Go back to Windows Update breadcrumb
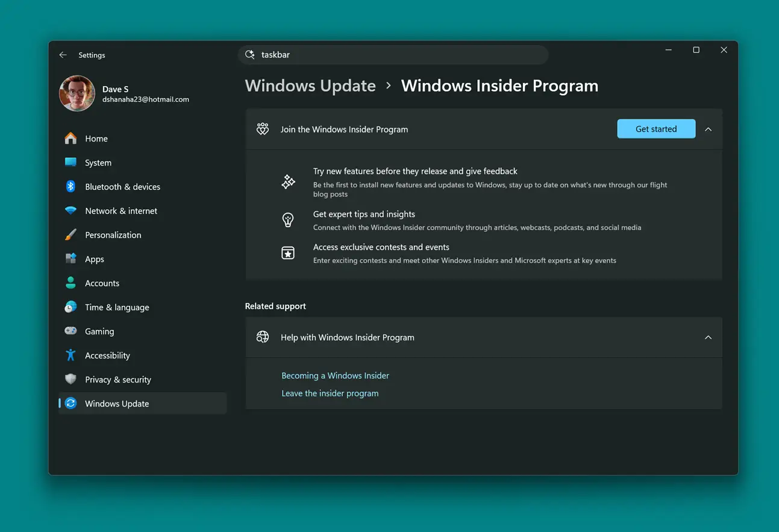 (x=310, y=86)
